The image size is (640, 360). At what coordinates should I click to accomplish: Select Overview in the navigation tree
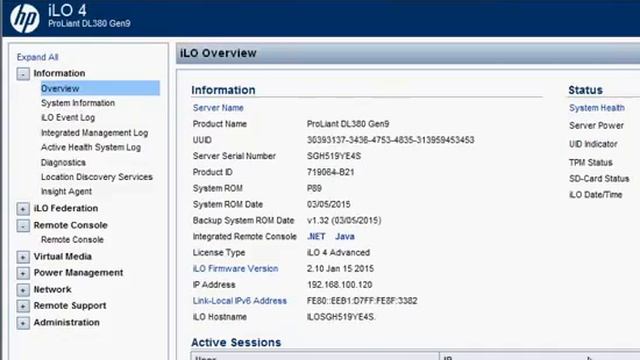(100, 88)
